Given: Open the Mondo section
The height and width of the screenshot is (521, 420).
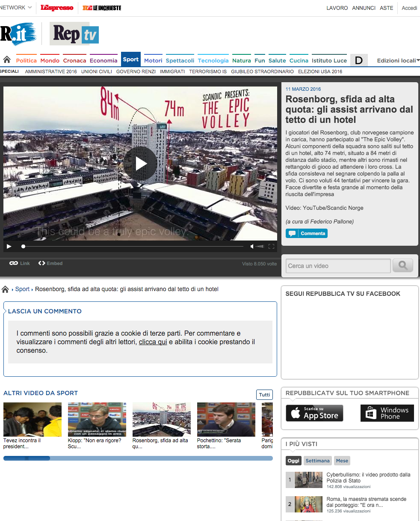Looking at the screenshot, I should [x=50, y=60].
